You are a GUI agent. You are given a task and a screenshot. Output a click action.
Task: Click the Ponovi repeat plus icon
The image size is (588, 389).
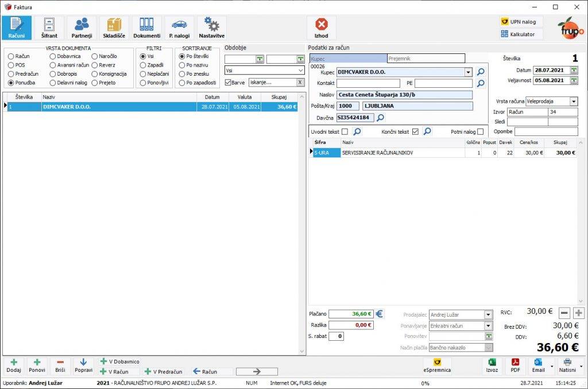point(37,365)
